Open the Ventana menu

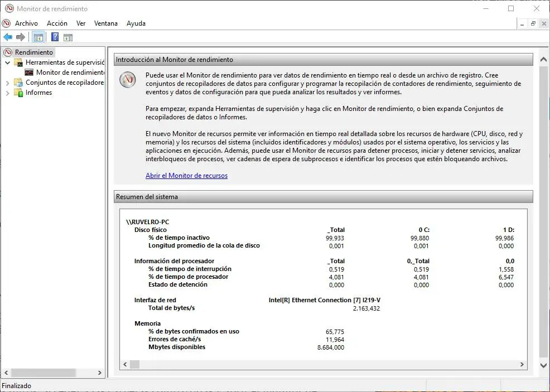coord(105,23)
